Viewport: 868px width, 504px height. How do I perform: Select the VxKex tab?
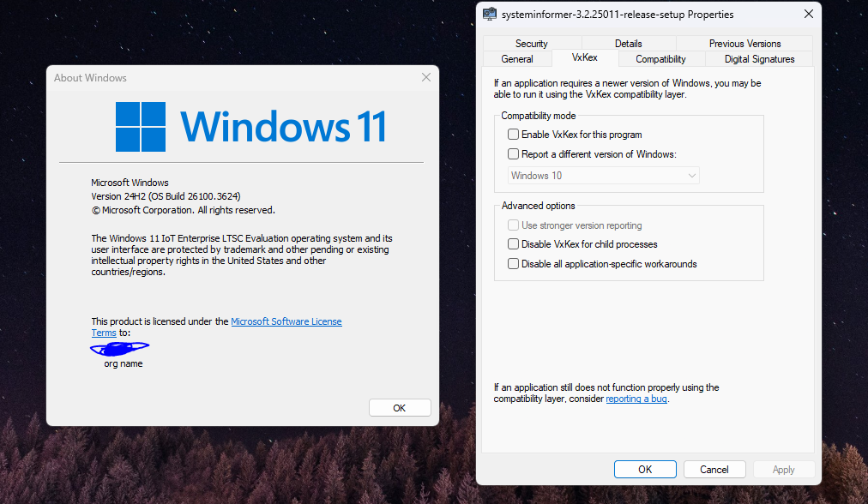point(585,57)
